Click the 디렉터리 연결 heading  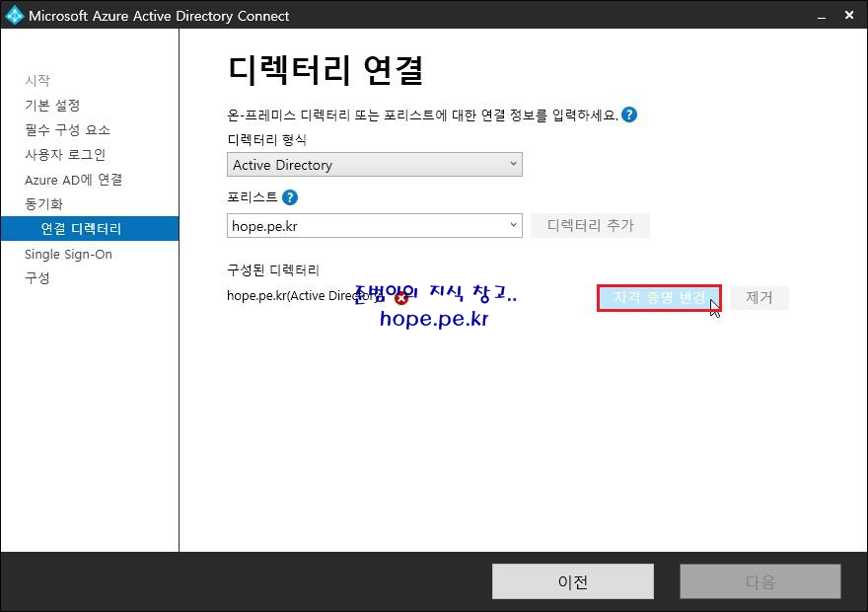click(325, 70)
